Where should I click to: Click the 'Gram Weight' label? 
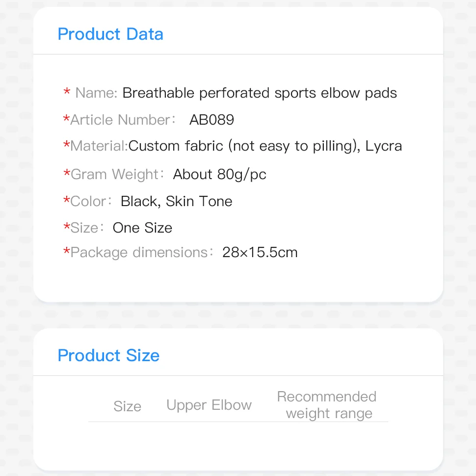(115, 174)
